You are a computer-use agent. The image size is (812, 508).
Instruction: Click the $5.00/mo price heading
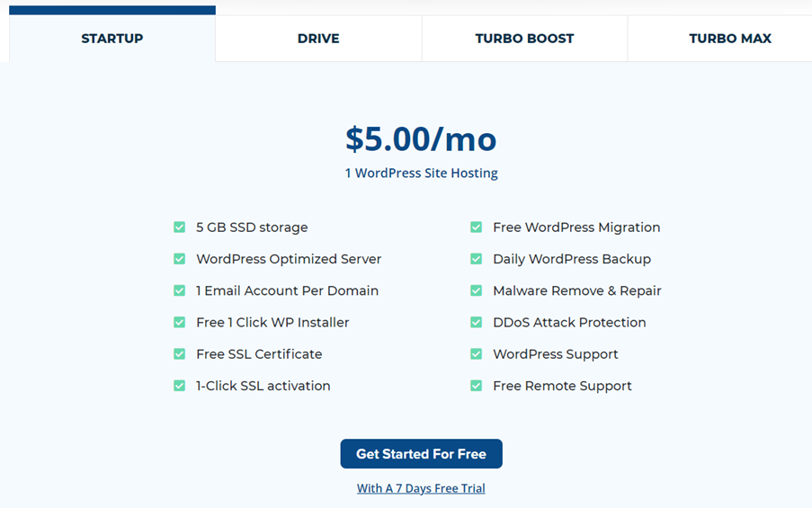click(421, 139)
